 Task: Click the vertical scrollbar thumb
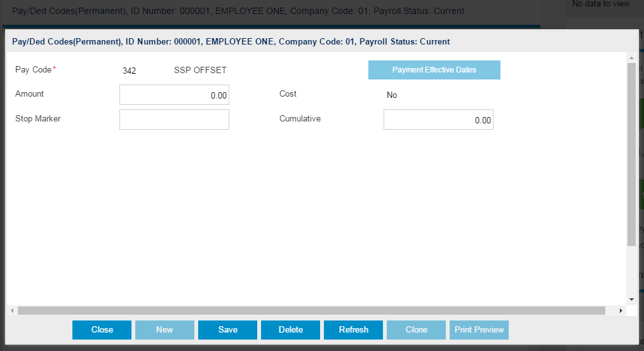tap(631, 153)
